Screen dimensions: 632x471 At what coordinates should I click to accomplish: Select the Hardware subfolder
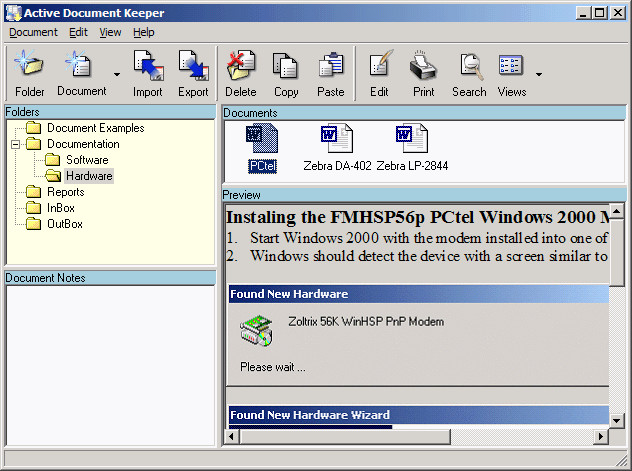[x=89, y=176]
